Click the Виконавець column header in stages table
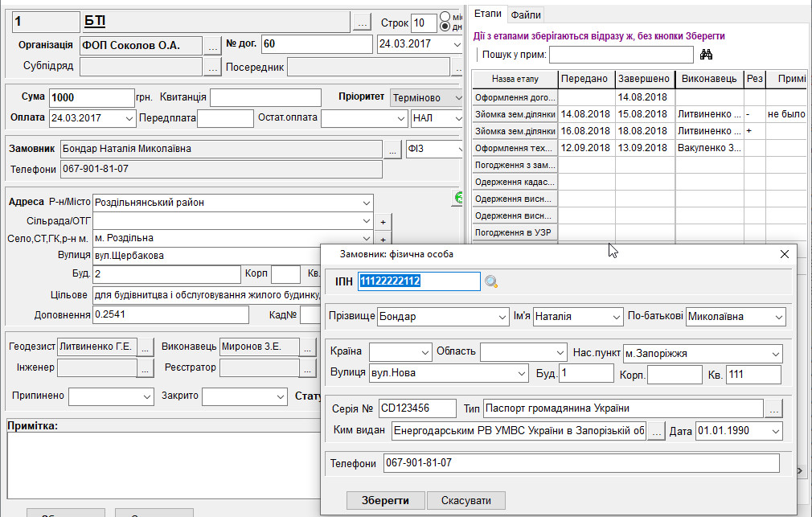 pyautogui.click(x=709, y=79)
